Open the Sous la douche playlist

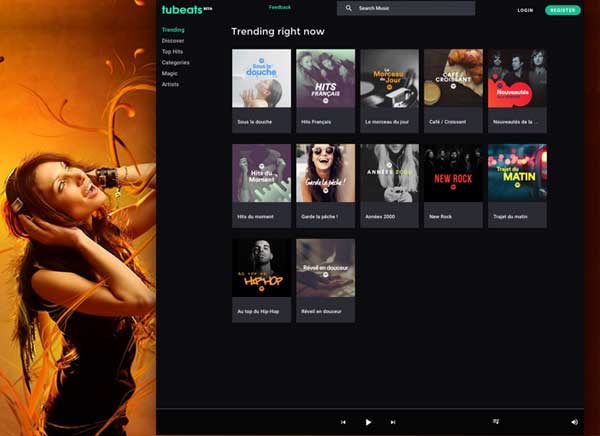tap(261, 79)
